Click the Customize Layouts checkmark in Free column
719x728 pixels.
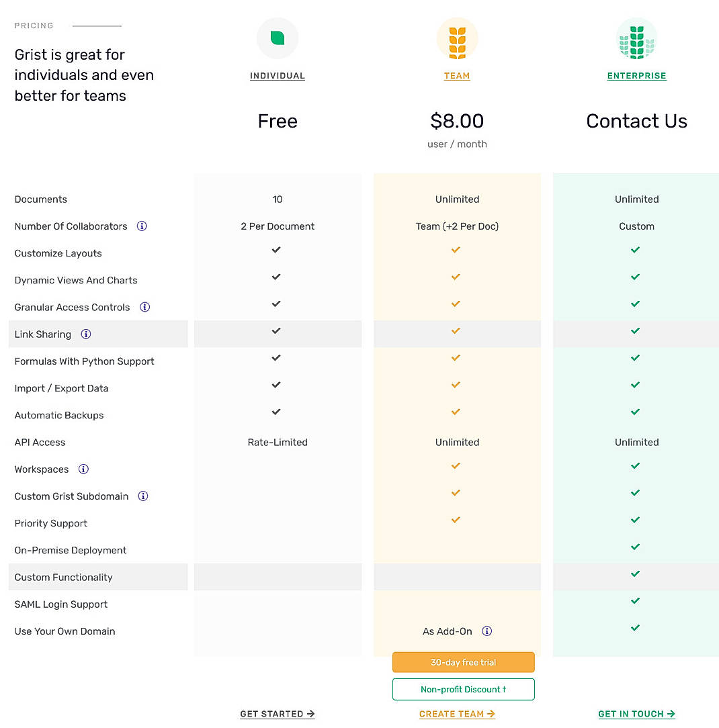tap(276, 250)
